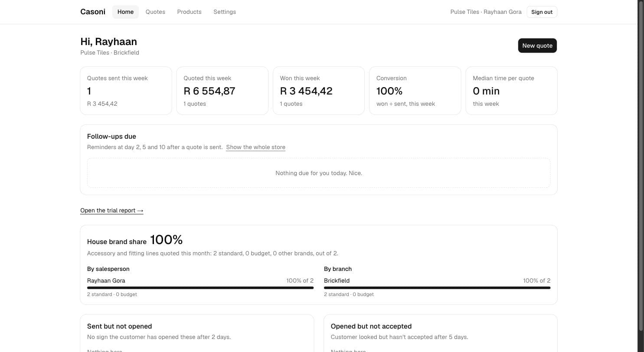Image resolution: width=644 pixels, height=352 pixels.
Task: Click the Rayhaan Gora salesperson name
Action: 106,280
